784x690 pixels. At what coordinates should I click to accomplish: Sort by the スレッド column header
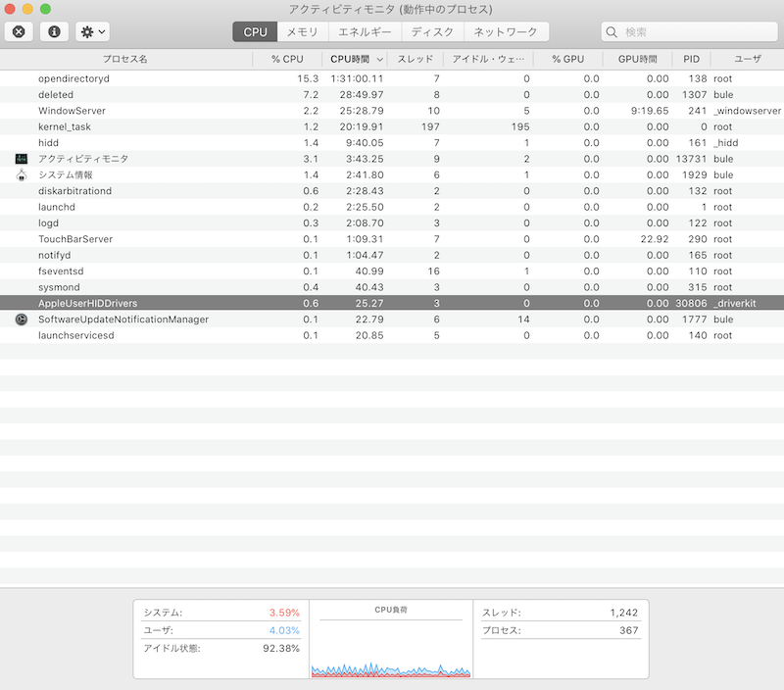(415, 59)
